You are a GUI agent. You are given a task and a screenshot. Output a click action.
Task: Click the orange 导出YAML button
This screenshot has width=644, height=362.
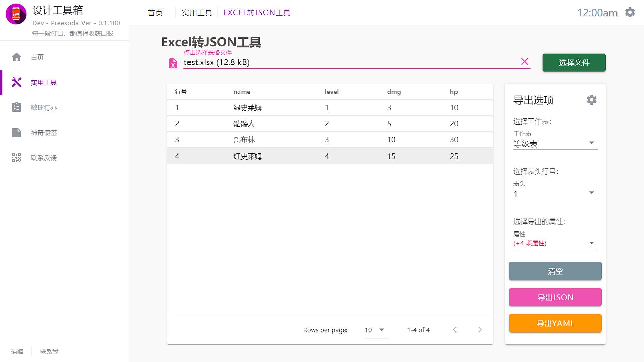(555, 323)
